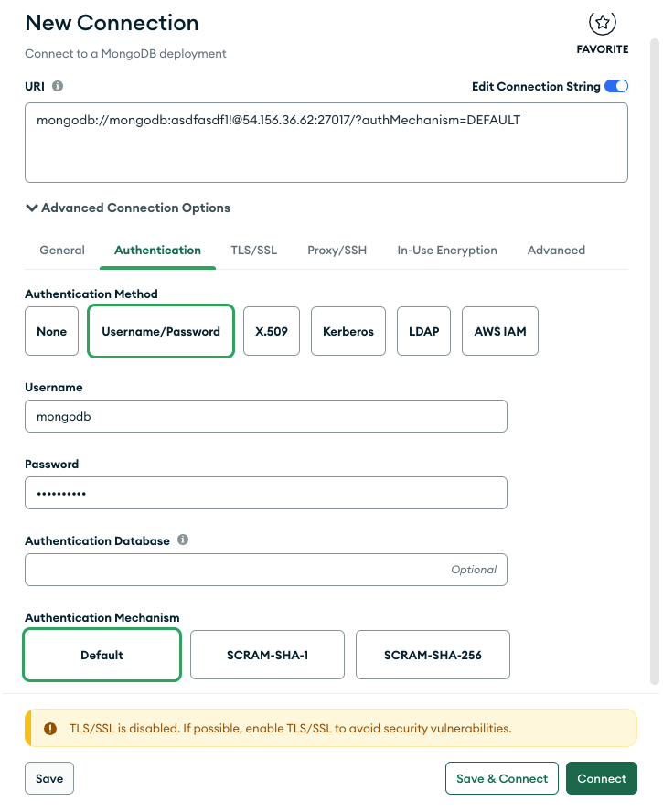Screen dimensions: 663x812
Task: Focus the Username field
Action: (x=266, y=416)
